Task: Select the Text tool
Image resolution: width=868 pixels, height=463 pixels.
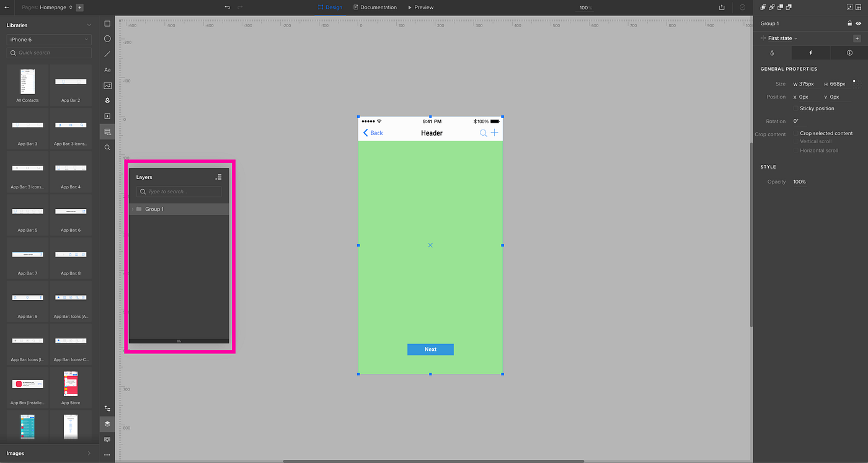Action: click(x=107, y=70)
